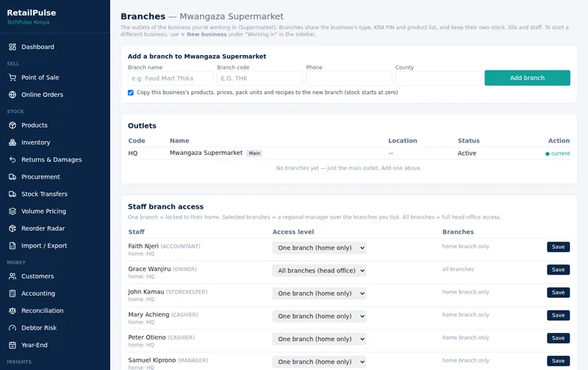The width and height of the screenshot is (588, 370).
Task: Click the Year-End calendar icon
Action: (12, 345)
